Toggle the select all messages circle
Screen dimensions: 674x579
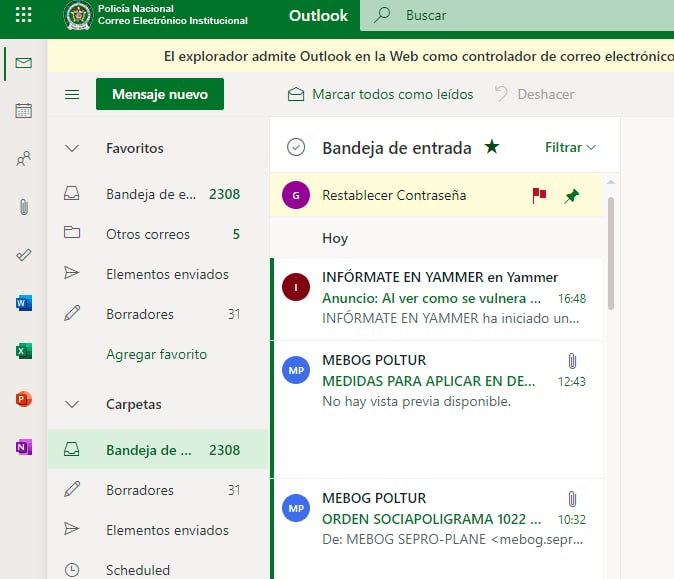tap(296, 147)
